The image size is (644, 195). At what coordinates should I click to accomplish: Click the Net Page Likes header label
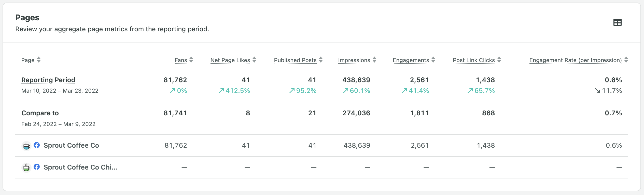coord(230,60)
